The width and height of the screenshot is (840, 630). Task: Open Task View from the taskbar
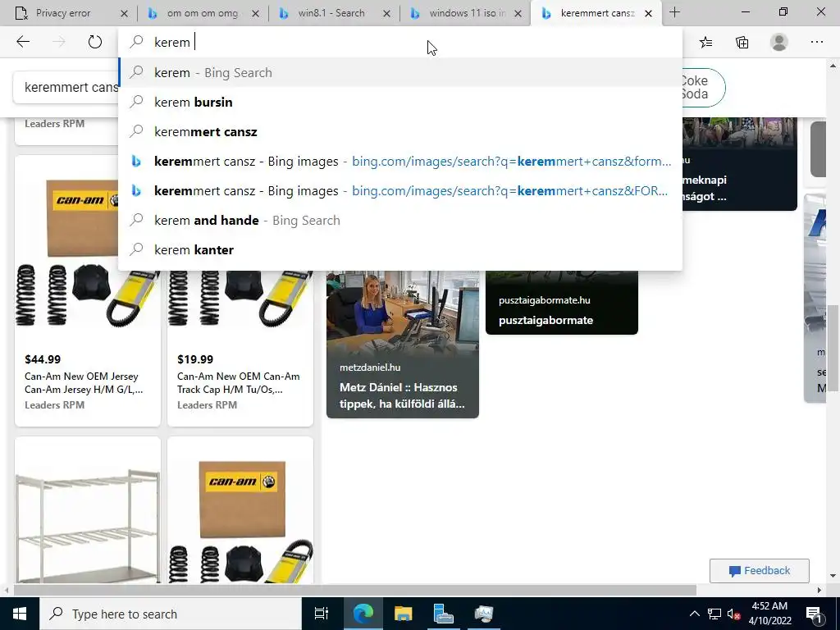pos(322,614)
